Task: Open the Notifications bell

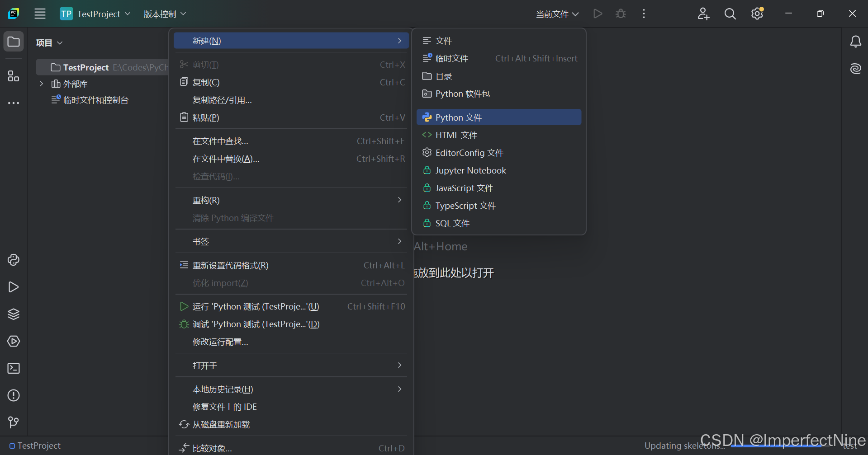Action: [855, 42]
